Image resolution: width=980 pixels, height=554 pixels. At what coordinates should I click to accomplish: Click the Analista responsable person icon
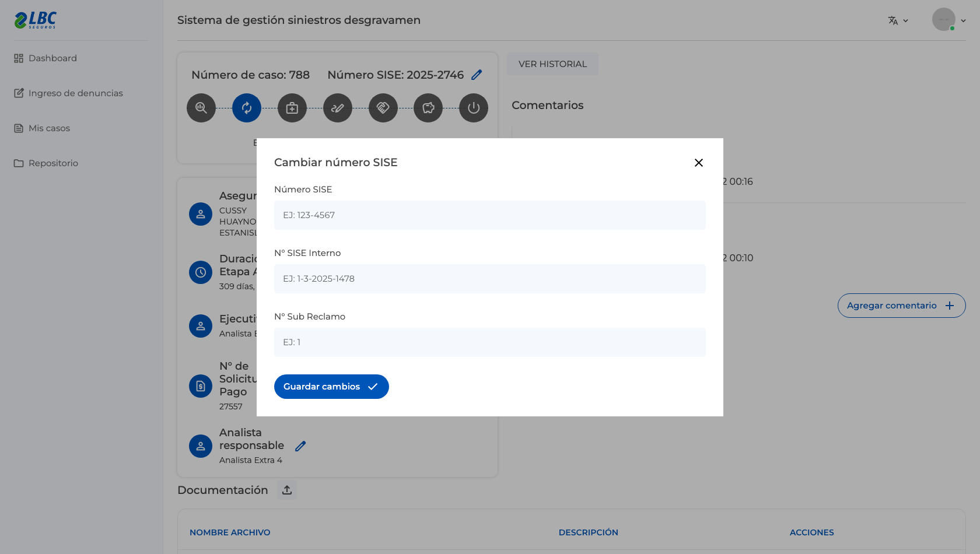pos(201,446)
